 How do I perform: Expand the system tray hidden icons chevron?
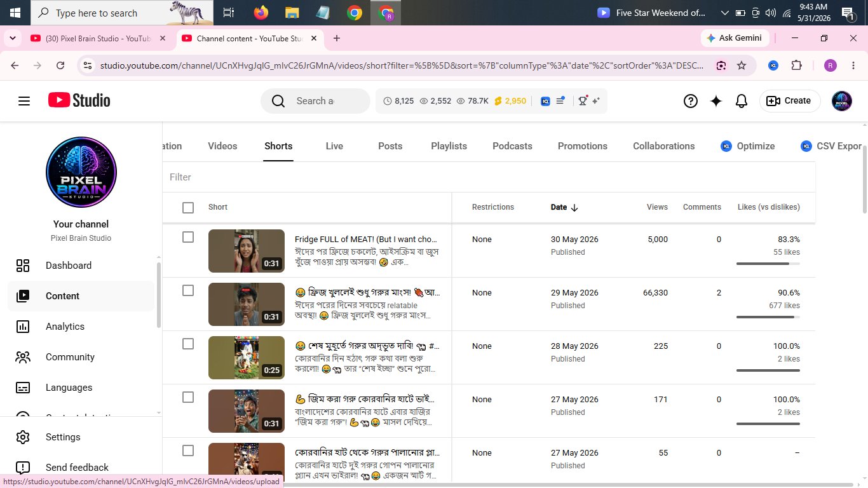pyautogui.click(x=724, y=13)
